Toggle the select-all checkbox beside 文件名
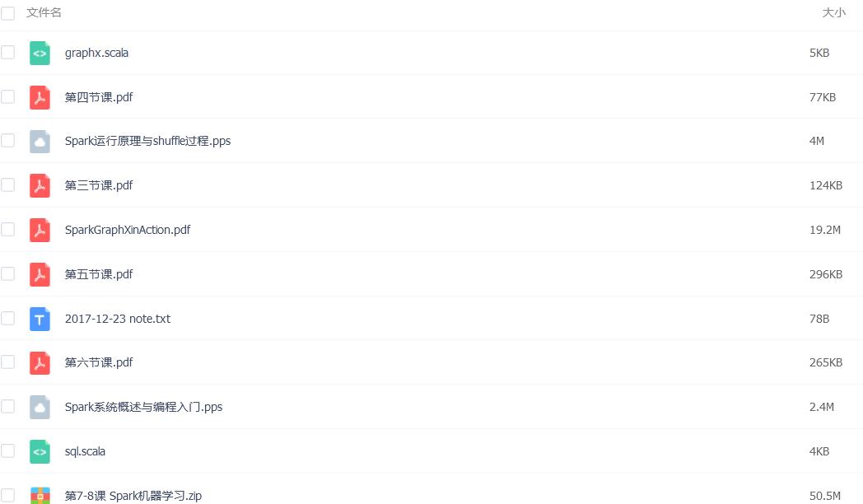863x504 pixels. [7, 12]
